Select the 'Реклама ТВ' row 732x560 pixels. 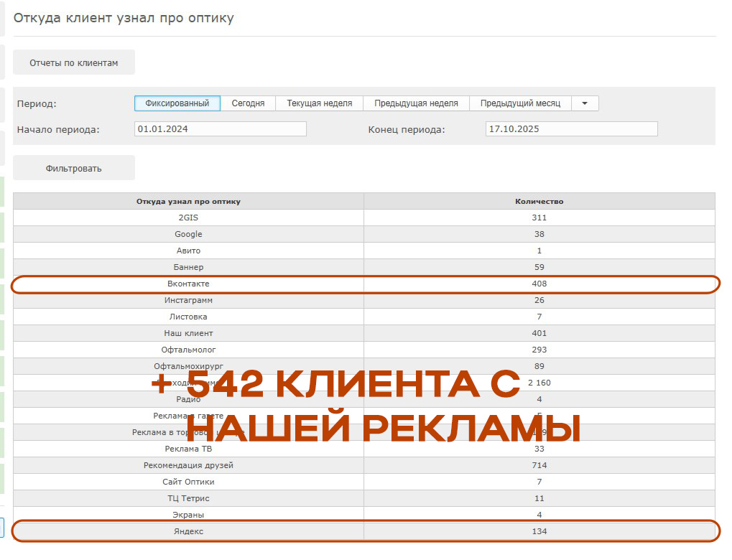pos(188,449)
